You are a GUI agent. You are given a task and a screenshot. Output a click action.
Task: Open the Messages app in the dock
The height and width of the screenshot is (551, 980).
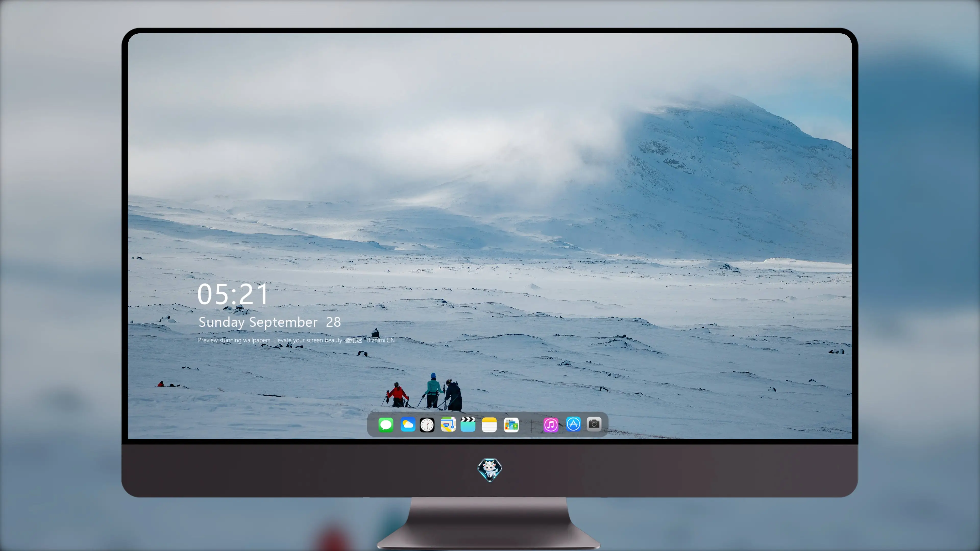click(x=386, y=424)
